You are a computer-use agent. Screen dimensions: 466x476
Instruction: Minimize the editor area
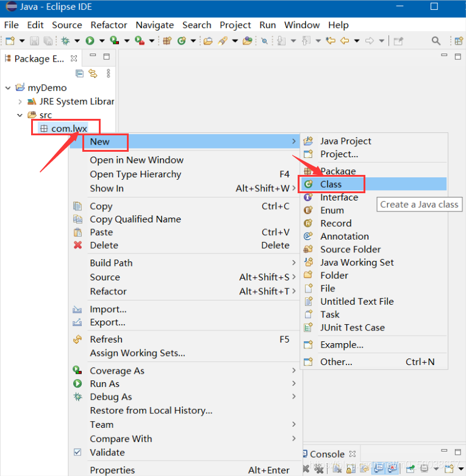pos(444,55)
